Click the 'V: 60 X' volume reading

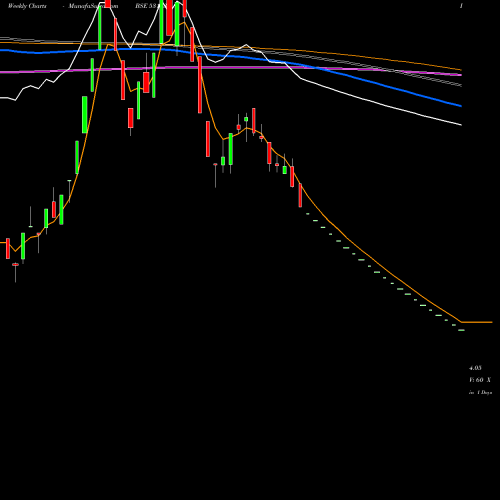(x=480, y=380)
